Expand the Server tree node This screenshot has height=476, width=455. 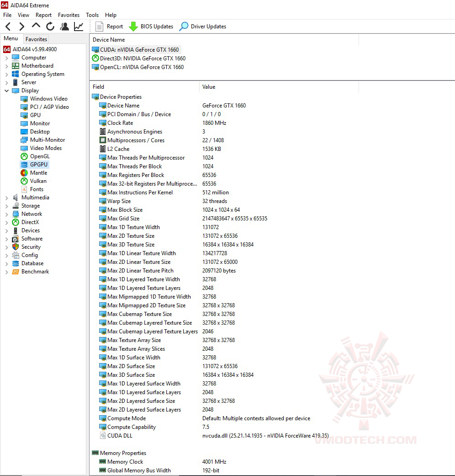coord(7,82)
